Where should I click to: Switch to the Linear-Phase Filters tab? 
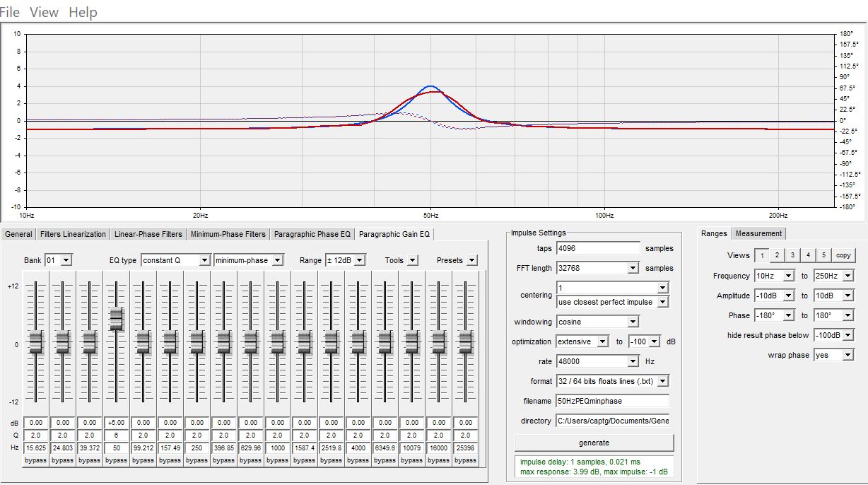148,234
